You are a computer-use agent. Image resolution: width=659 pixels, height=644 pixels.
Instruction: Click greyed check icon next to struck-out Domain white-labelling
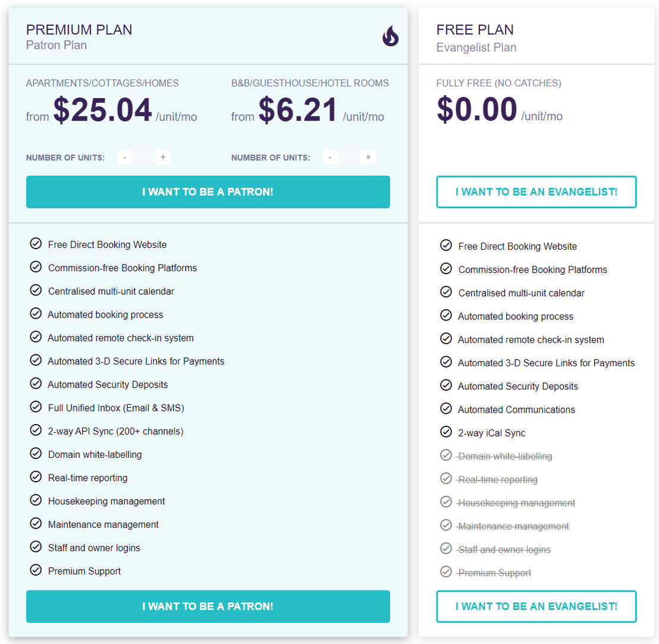(445, 455)
